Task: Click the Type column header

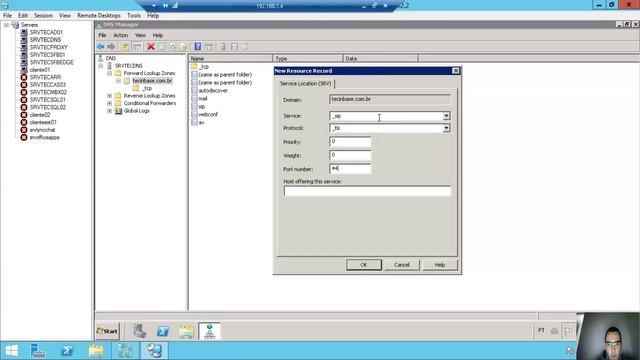Action: coord(308,59)
